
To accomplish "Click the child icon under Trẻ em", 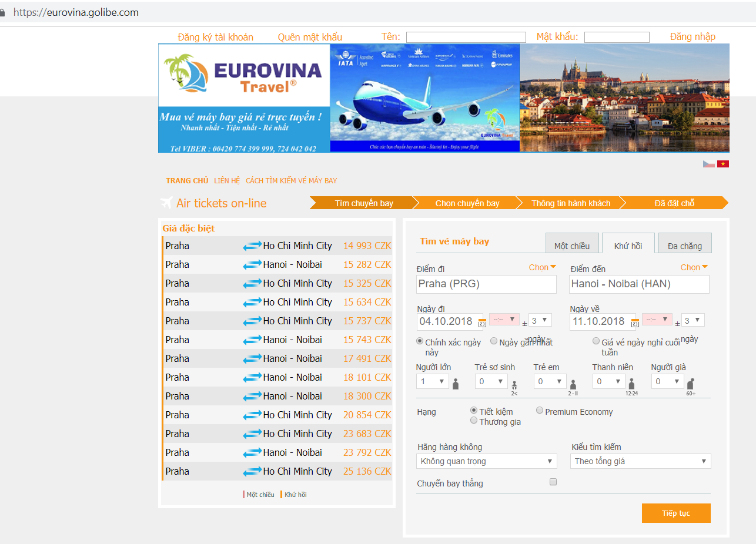I will click(573, 384).
